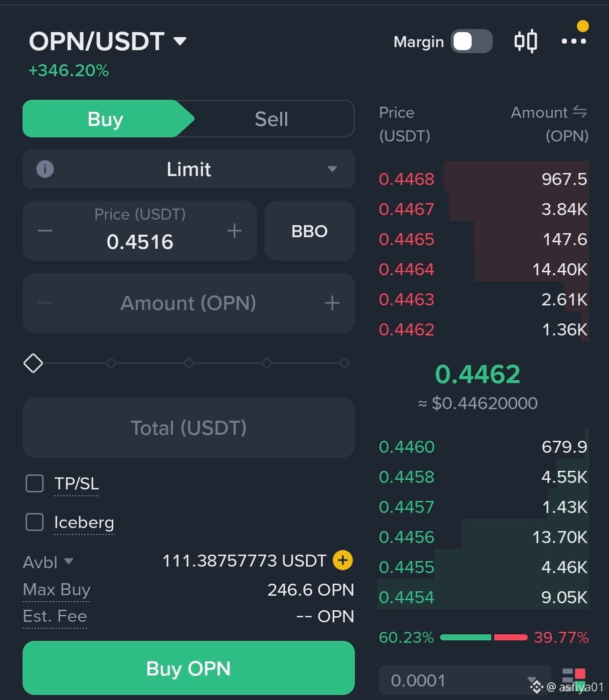Image resolution: width=609 pixels, height=700 pixels.
Task: Click the Limit order info icon
Action: pos(45,169)
